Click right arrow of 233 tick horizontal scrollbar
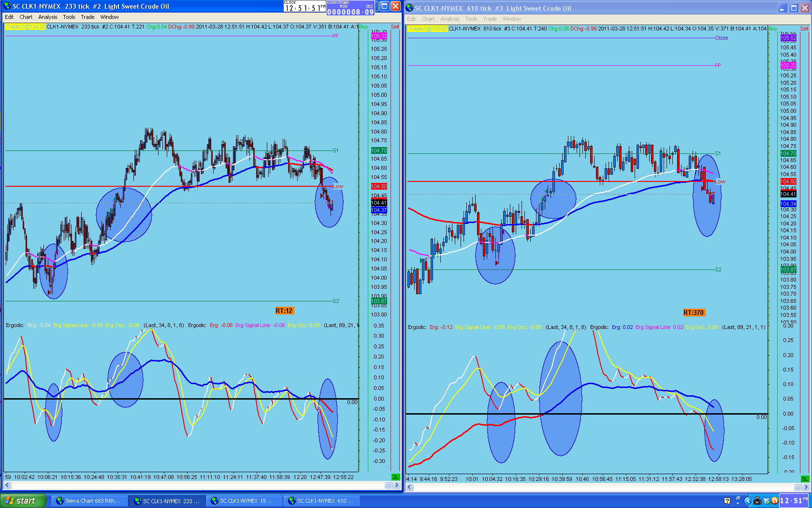The image size is (812, 508). click(396, 485)
